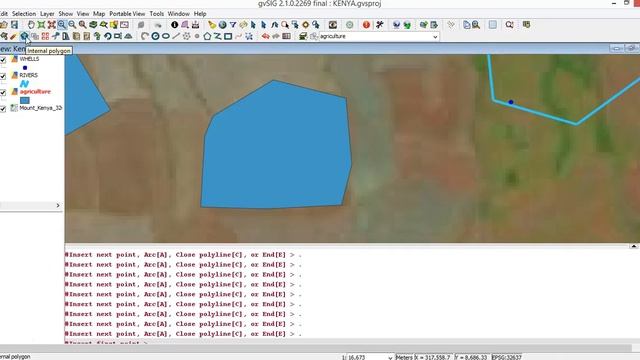Open the map scale dropdown
This screenshot has width=640, height=360.
coord(390,357)
